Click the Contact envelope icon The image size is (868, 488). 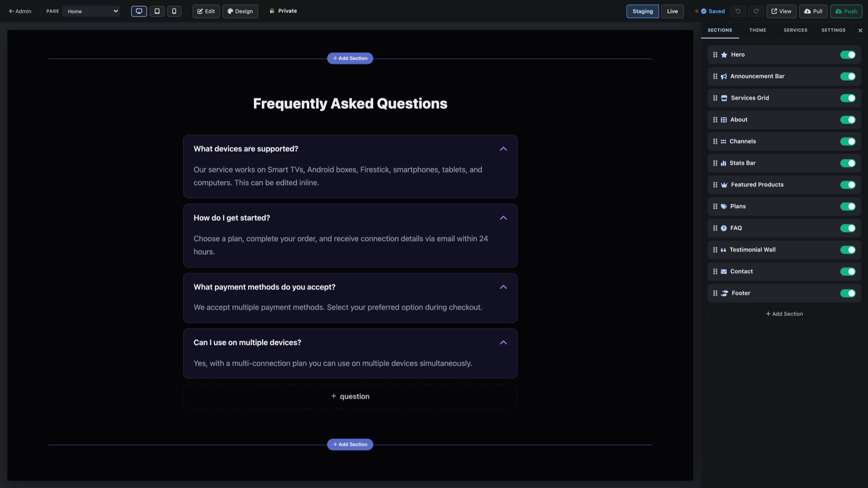[x=723, y=272]
